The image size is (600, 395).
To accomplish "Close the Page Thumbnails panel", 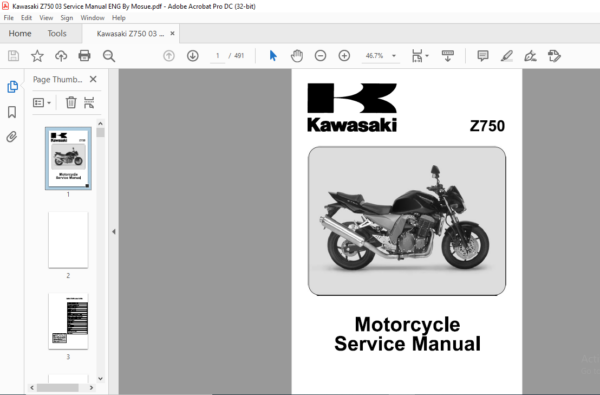I will click(93, 79).
